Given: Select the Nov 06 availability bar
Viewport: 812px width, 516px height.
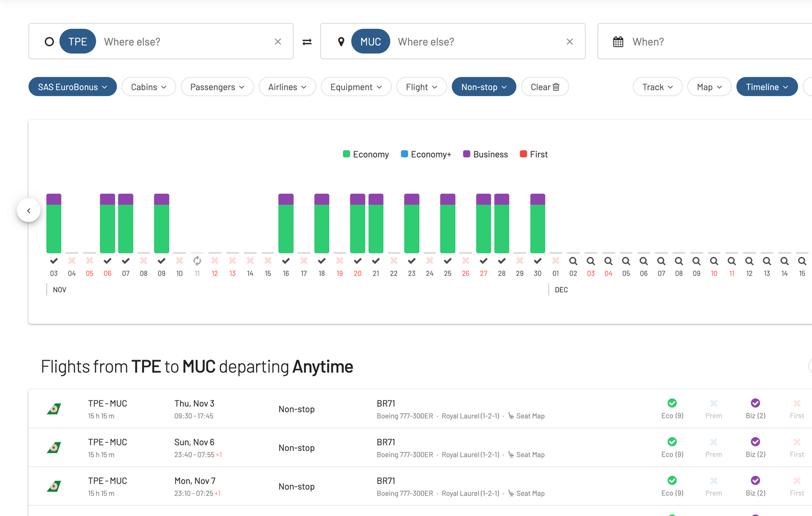Looking at the screenshot, I should [108, 223].
